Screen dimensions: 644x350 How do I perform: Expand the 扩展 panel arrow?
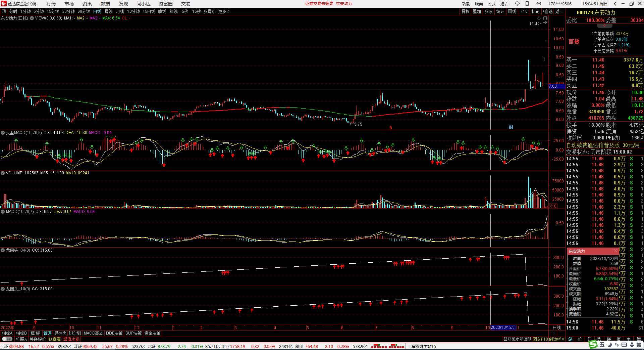click(x=21, y=339)
